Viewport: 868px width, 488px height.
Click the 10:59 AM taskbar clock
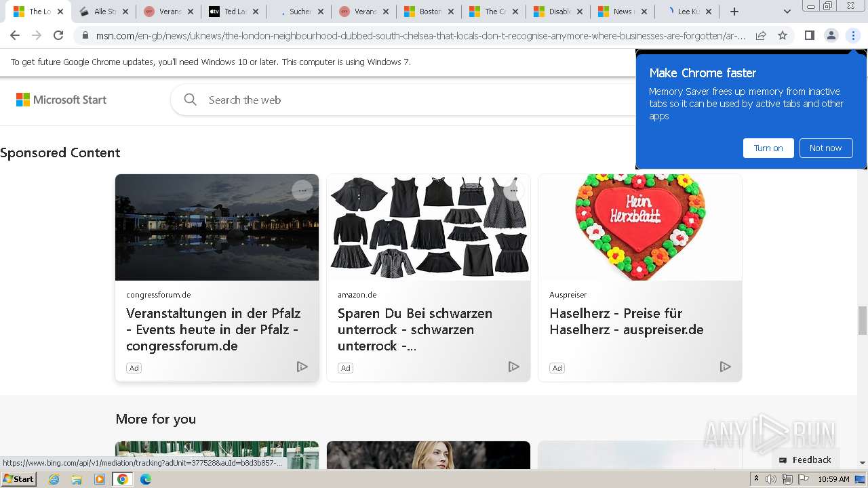[833, 479]
